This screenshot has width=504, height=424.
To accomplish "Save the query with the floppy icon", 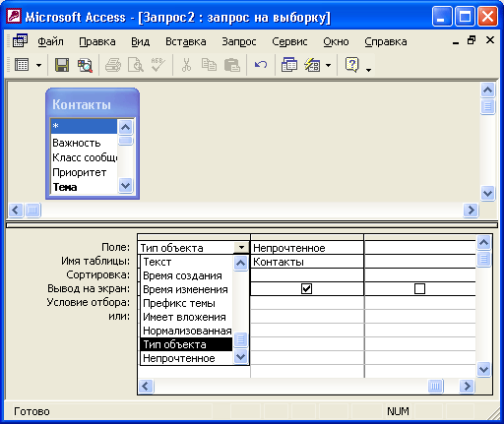I will [x=62, y=65].
